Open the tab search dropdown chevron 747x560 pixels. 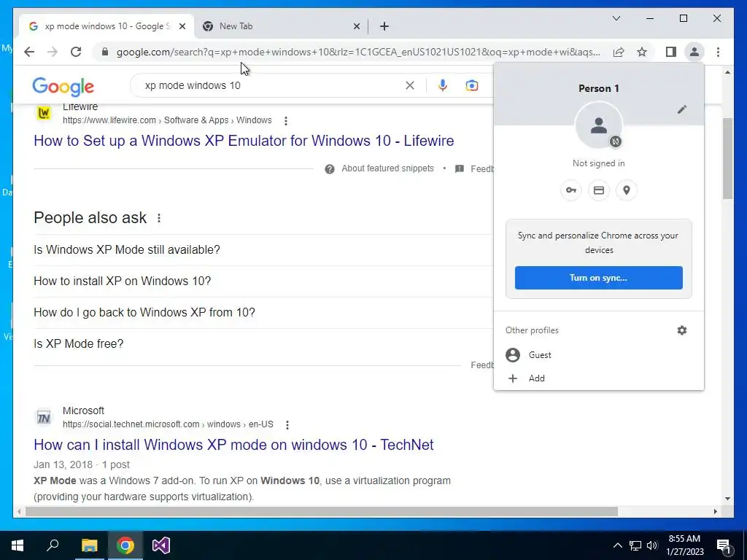point(616,18)
